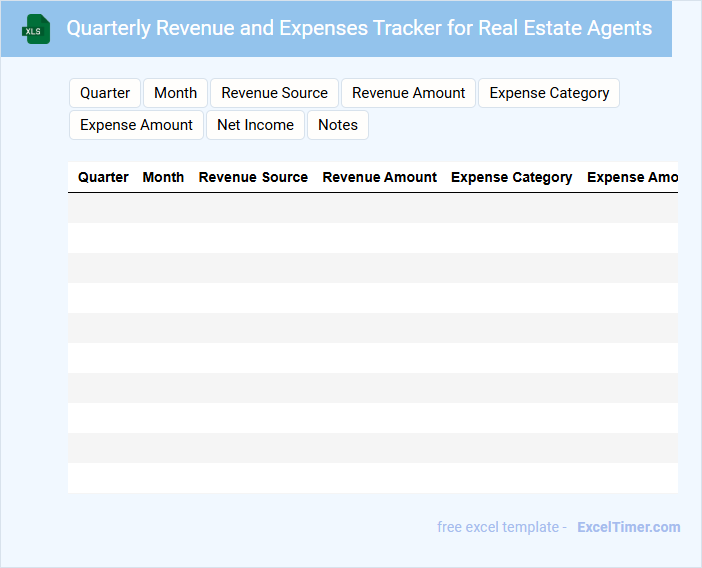This screenshot has width=702, height=568.
Task: Open the Notes tag
Action: coord(338,125)
